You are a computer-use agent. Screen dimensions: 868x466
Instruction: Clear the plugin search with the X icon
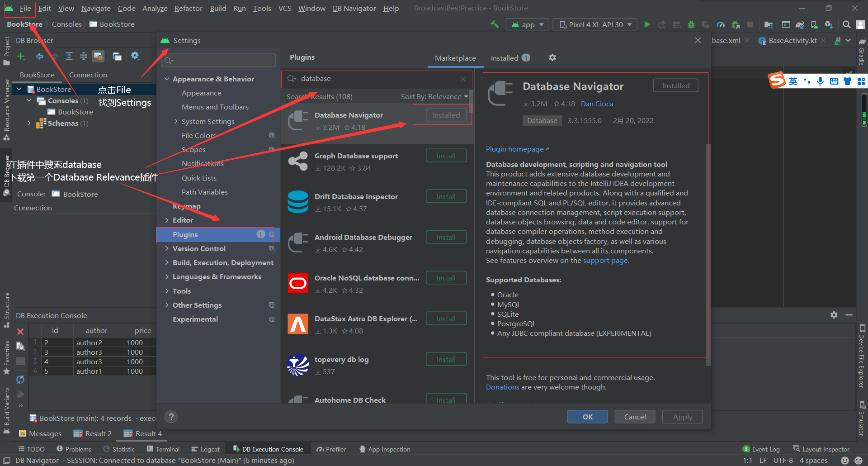[463, 79]
